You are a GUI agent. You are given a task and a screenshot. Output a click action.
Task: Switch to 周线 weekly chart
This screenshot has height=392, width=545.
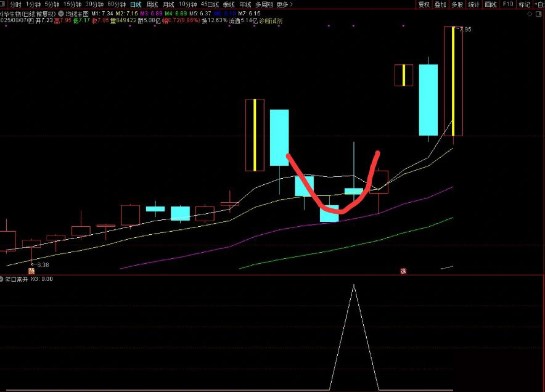coord(152,4)
